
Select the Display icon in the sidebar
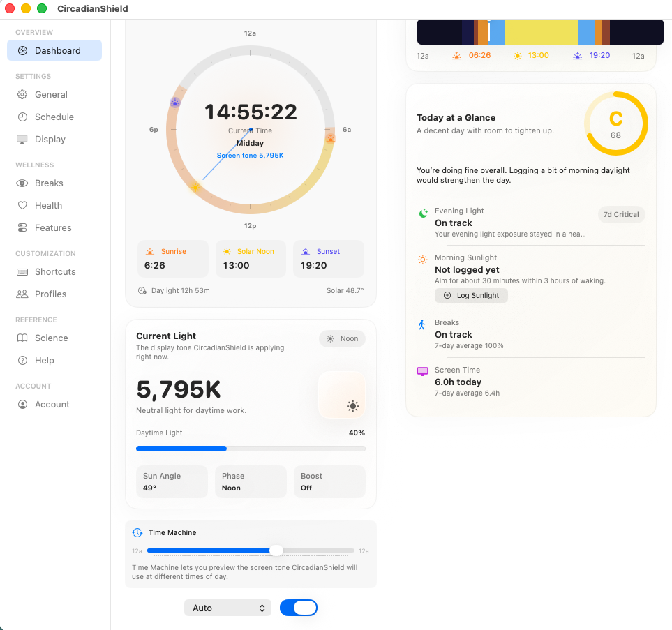coord(23,139)
